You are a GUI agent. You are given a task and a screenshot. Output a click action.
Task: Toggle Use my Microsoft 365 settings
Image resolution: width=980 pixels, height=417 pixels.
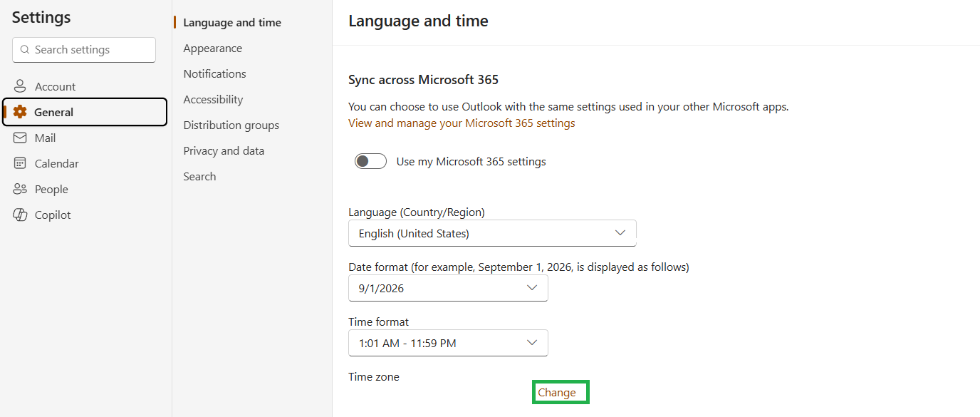click(x=370, y=161)
